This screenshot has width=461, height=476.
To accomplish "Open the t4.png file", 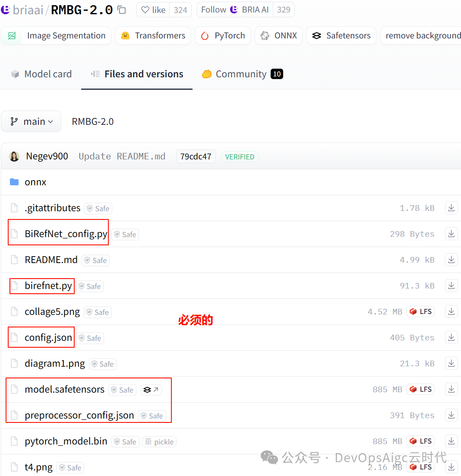I will tap(38, 467).
